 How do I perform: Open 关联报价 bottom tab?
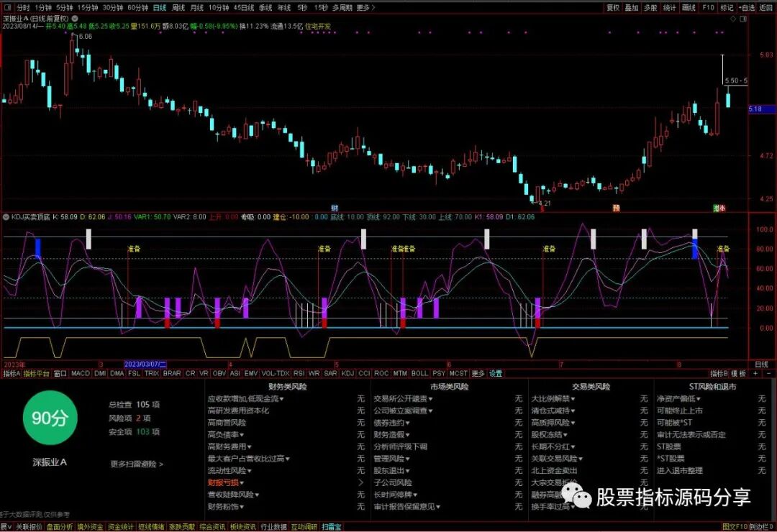click(x=29, y=527)
